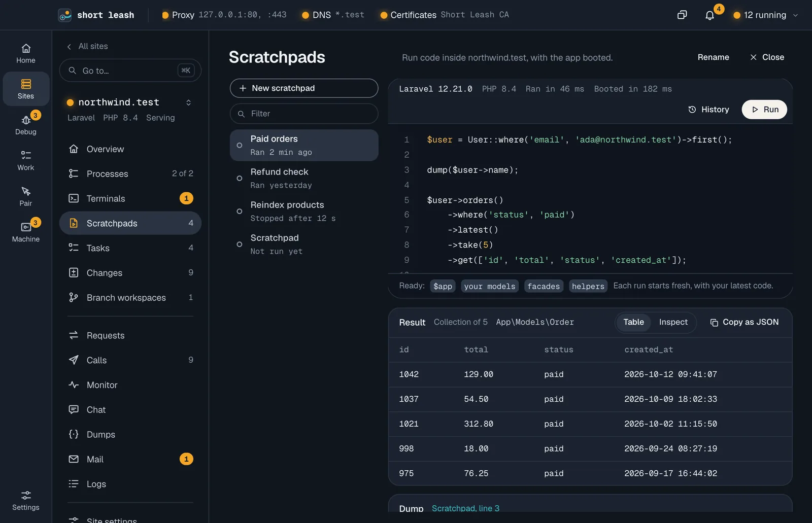Select the Paid orders scratchpad

coord(304,145)
